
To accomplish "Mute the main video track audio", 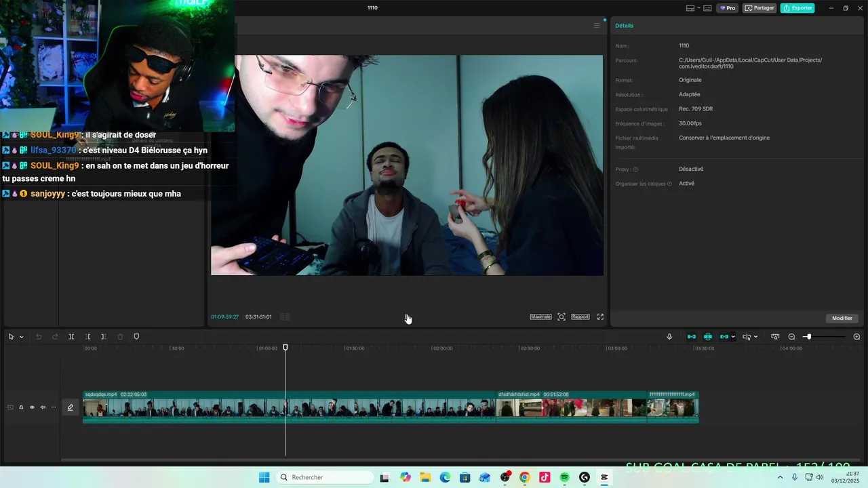I will (43, 407).
